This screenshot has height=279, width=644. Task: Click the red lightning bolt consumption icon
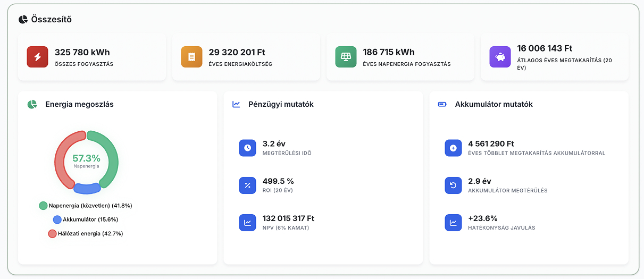[37, 57]
